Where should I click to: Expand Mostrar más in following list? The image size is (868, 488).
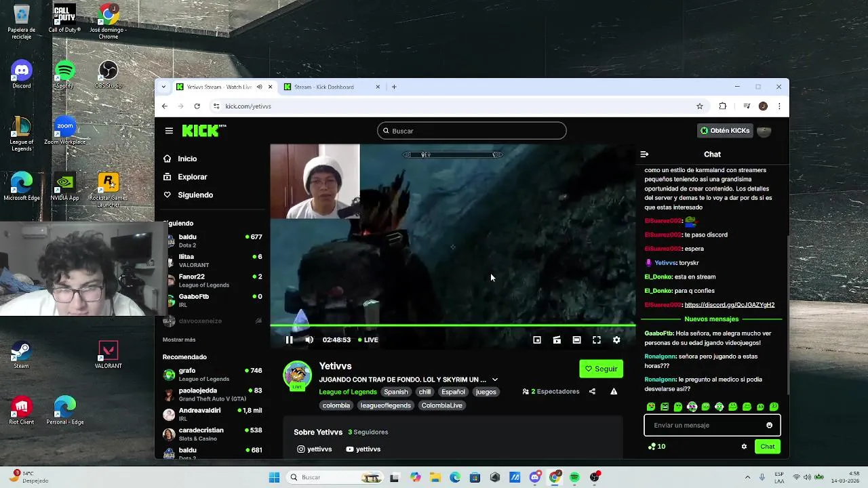click(x=179, y=340)
